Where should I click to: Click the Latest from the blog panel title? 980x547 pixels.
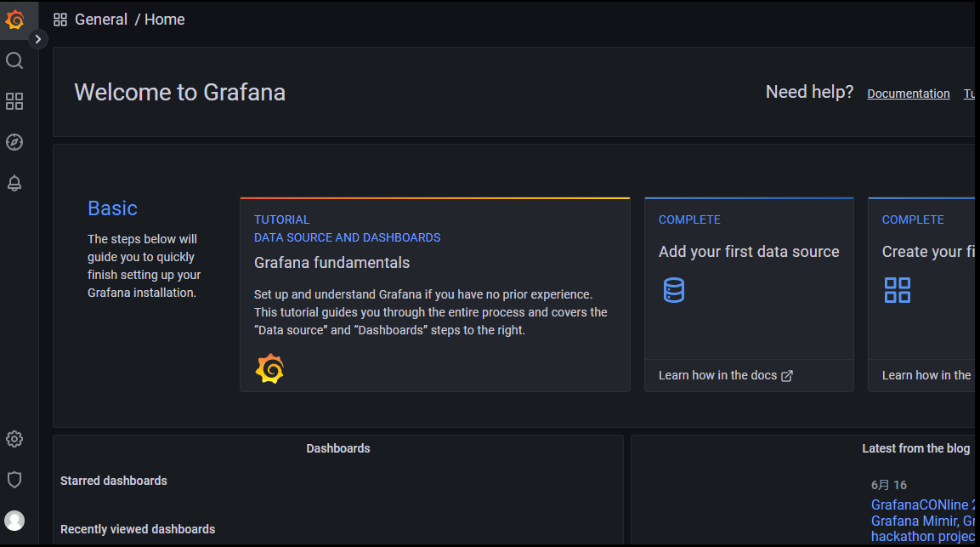point(915,448)
